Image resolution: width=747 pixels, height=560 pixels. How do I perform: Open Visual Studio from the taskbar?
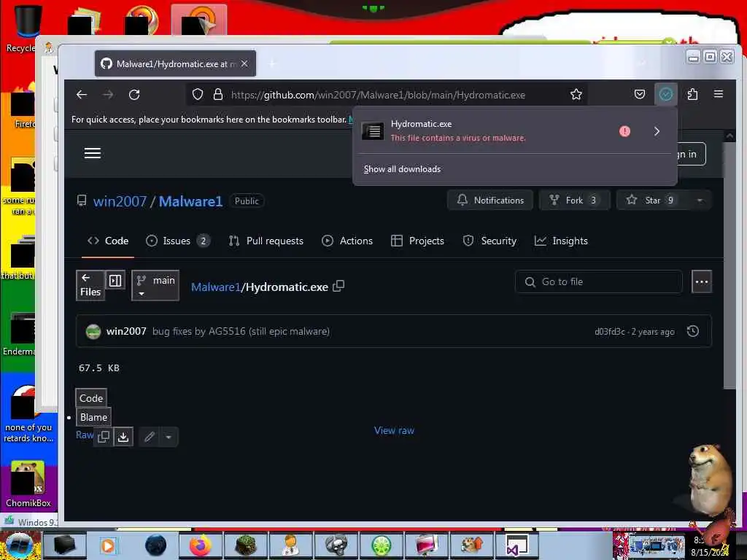(516, 545)
